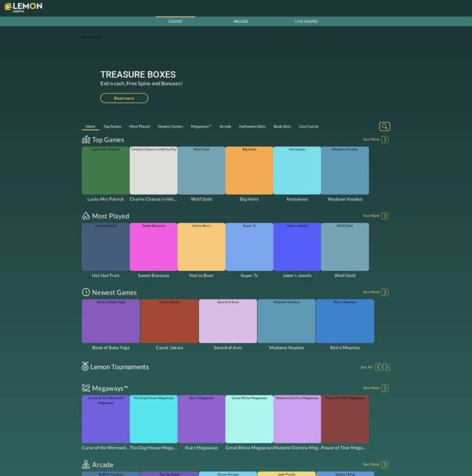Open the Charlie Chance in Hell tile
The height and width of the screenshot is (476, 472).
pos(154,170)
